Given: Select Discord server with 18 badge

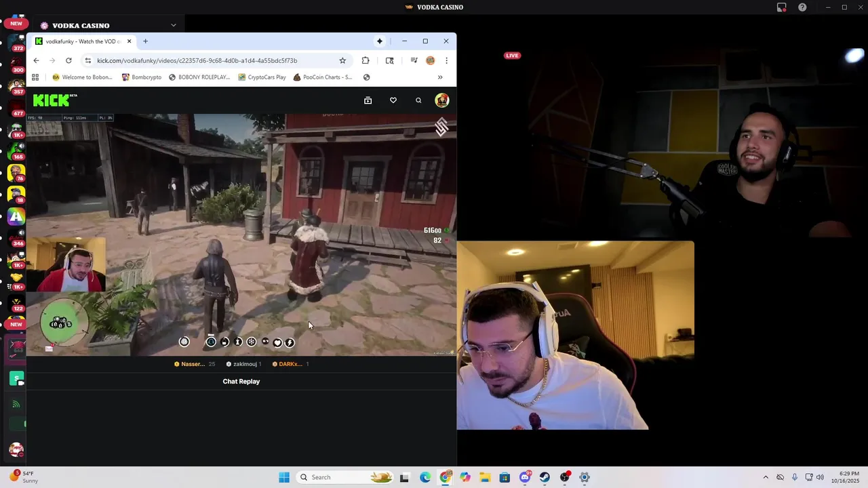Looking at the screenshot, I should [16, 195].
